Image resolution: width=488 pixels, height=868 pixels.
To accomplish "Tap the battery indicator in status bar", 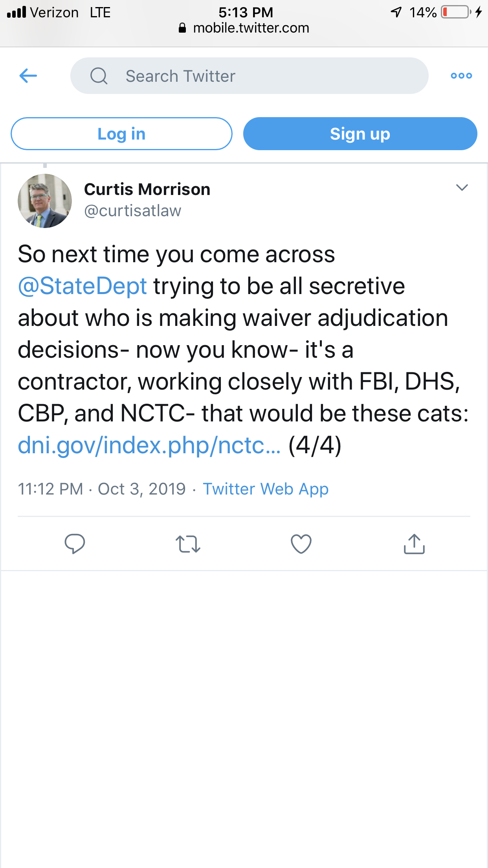I will (x=456, y=12).
